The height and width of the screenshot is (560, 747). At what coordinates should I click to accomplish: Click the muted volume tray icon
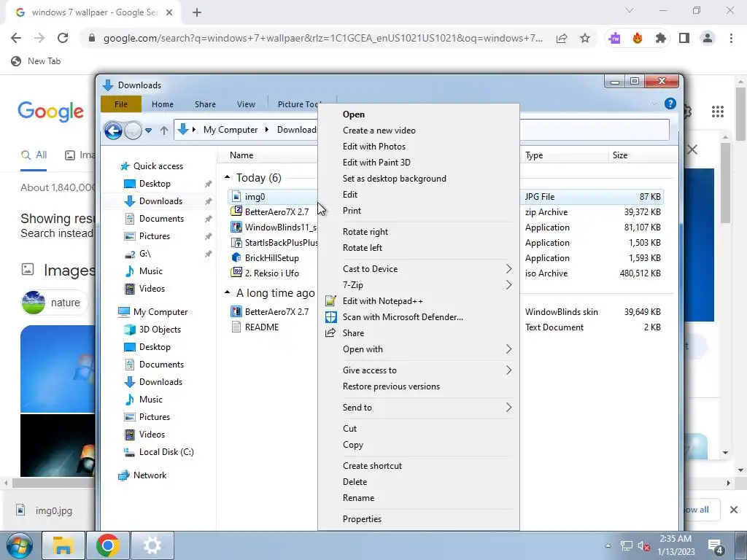(644, 546)
